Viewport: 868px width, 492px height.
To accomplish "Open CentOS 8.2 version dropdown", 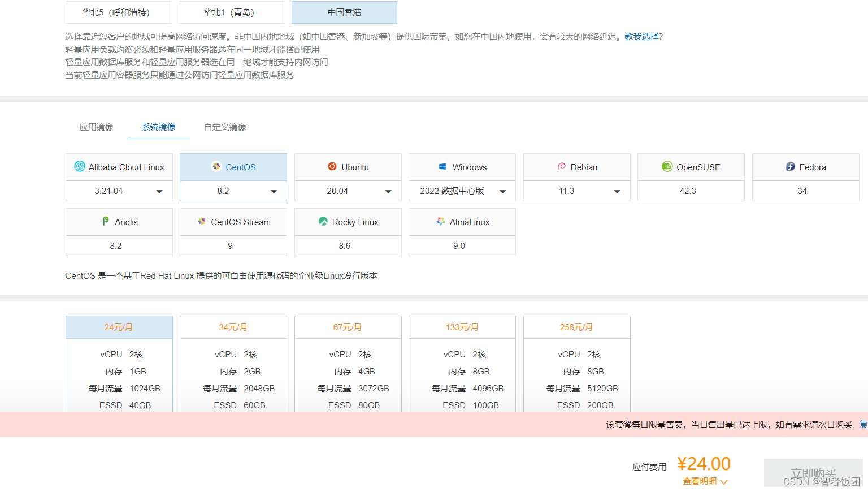I will click(233, 191).
